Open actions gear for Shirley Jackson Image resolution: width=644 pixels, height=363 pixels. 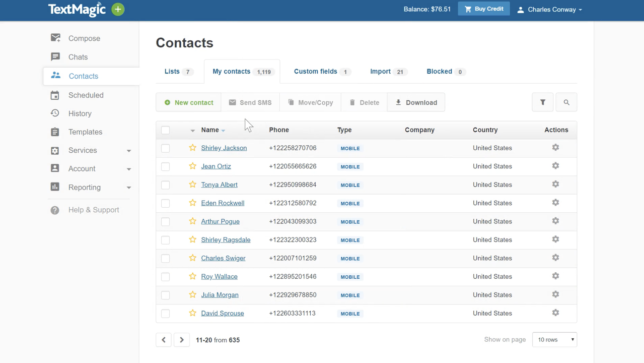coord(555,147)
